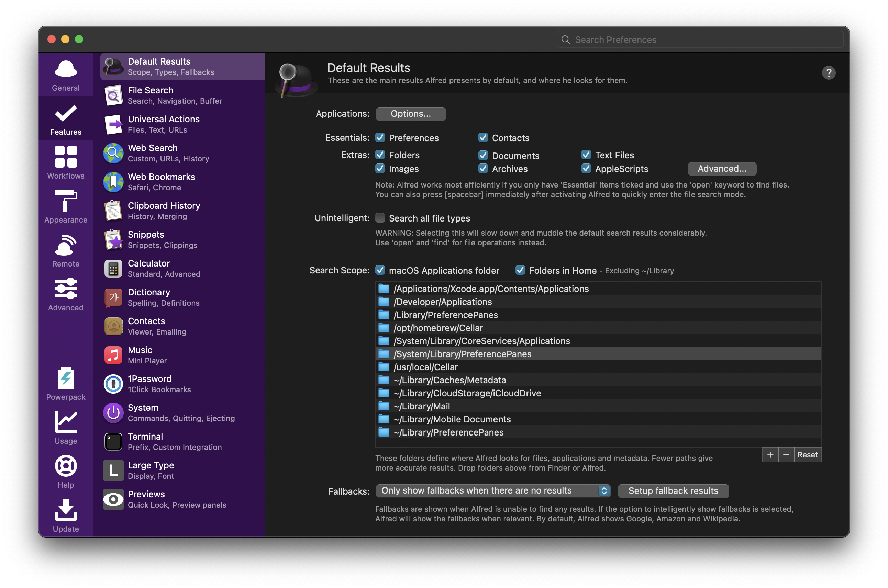Open the Clipboard History feature
This screenshot has width=888, height=588.
(183, 211)
